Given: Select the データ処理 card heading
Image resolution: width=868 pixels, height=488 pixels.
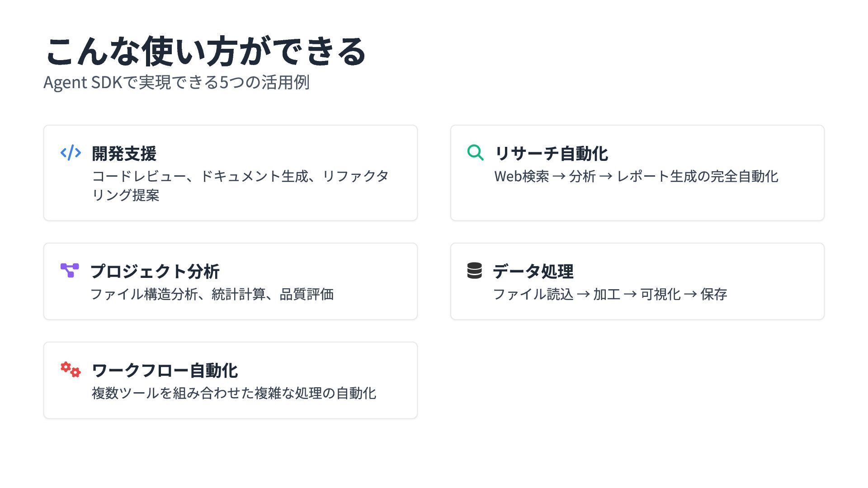Looking at the screenshot, I should [533, 272].
